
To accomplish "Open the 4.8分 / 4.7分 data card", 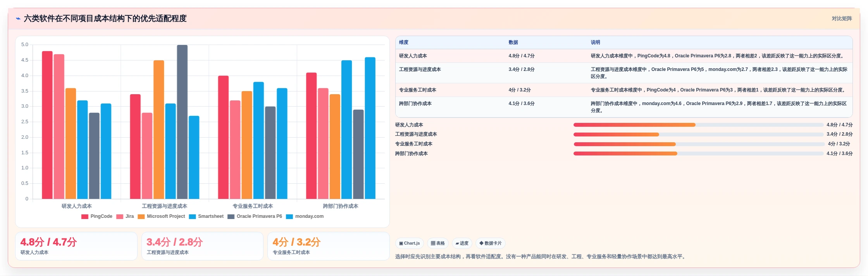I will click(x=76, y=246).
